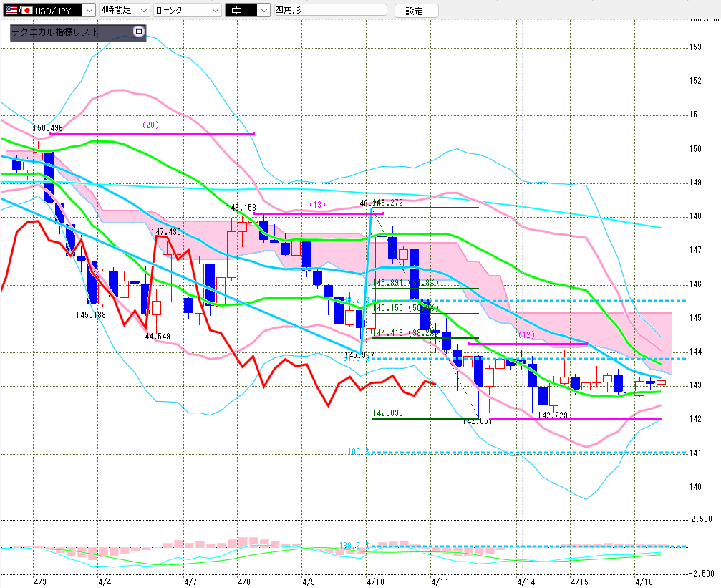Click the 147.435 price label
Viewport: 721px width, 588px height.
(x=166, y=232)
